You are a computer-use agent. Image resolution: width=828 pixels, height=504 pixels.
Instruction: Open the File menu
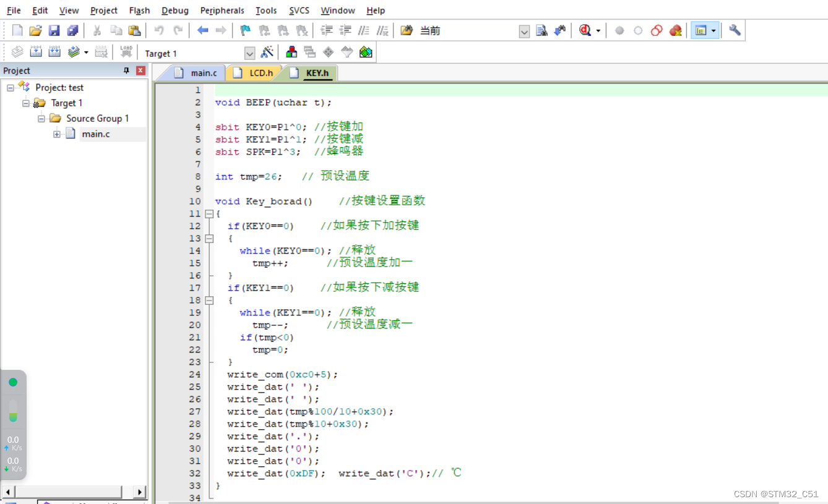(14, 11)
